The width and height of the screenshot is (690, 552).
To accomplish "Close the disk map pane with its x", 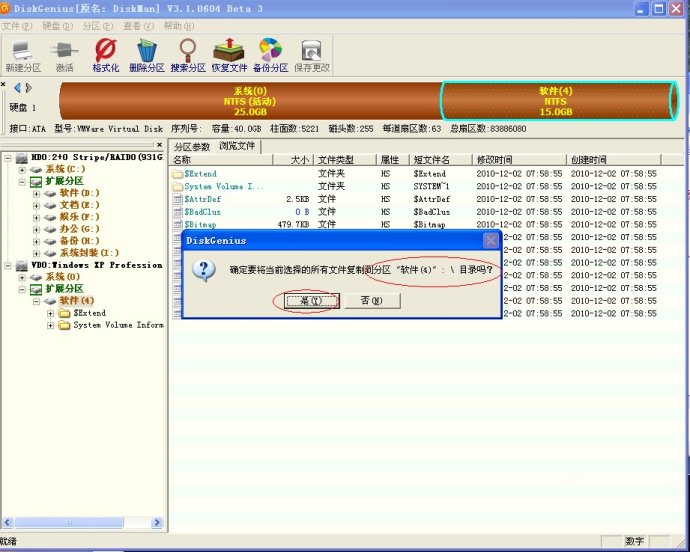I will pyautogui.click(x=3, y=84).
